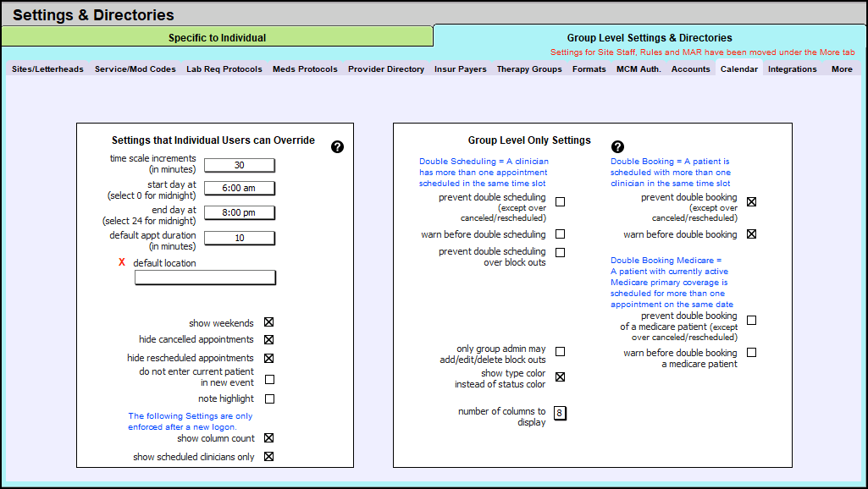
Task: Click help icon for Group Level Only Settings
Action: click(x=617, y=147)
